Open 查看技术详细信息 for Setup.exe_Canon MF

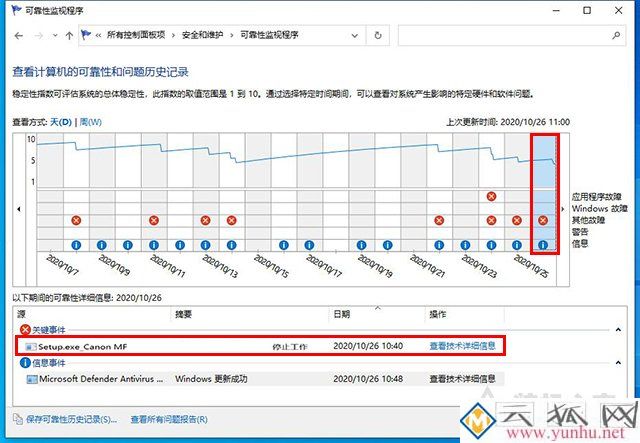[462, 346]
